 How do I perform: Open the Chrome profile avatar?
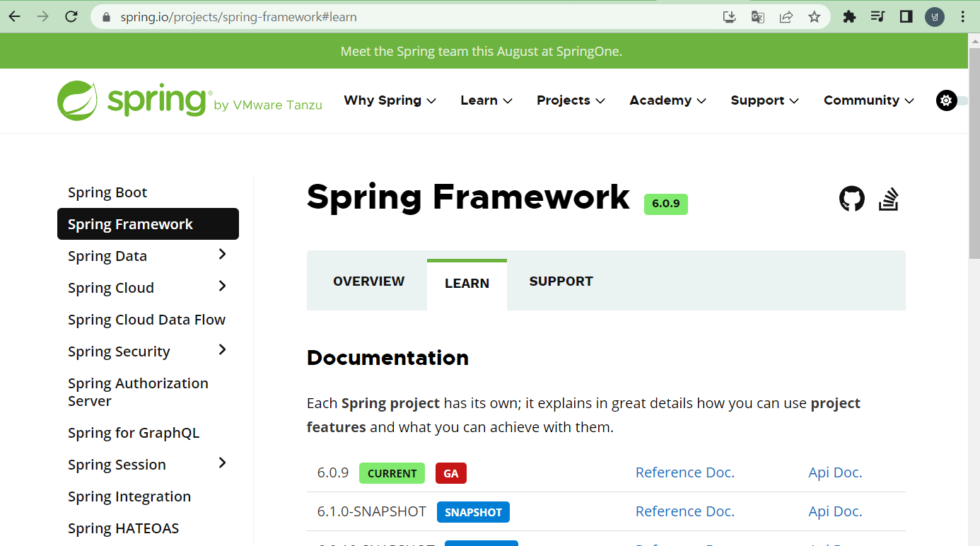pos(935,17)
